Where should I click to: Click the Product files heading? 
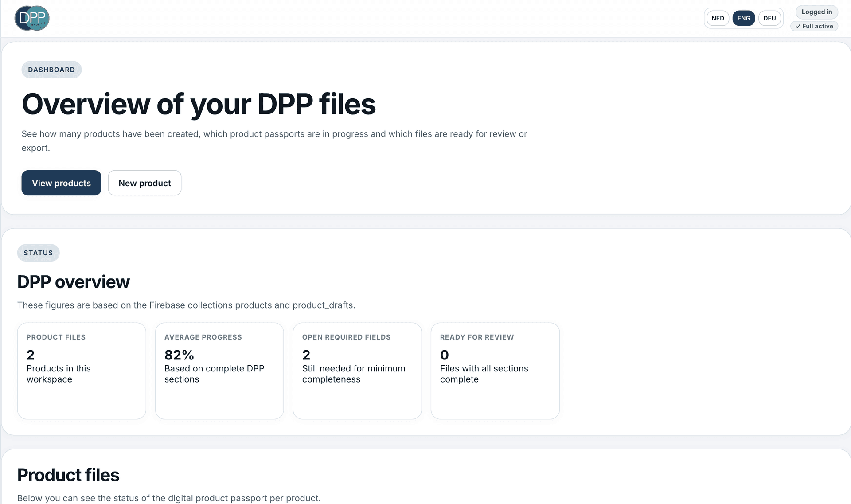pos(68,475)
